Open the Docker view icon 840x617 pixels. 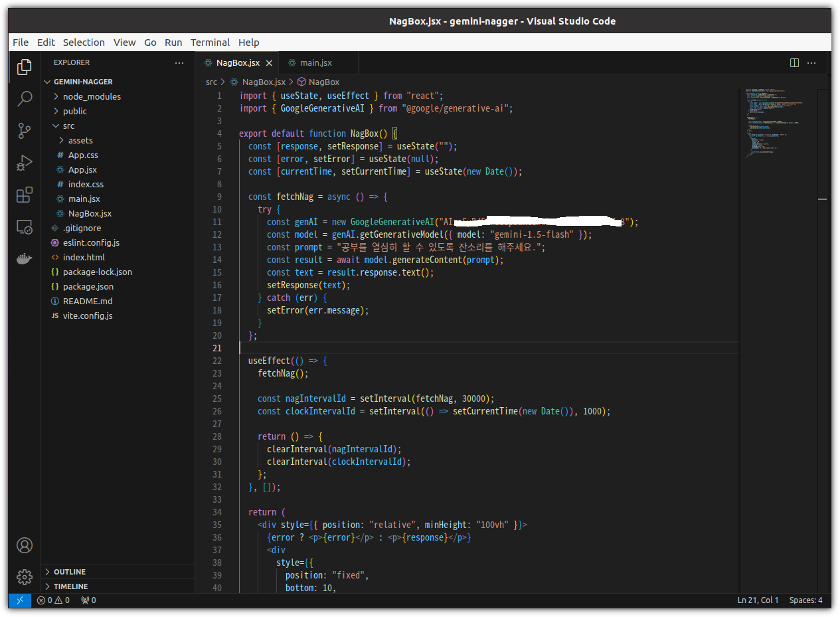tap(25, 259)
